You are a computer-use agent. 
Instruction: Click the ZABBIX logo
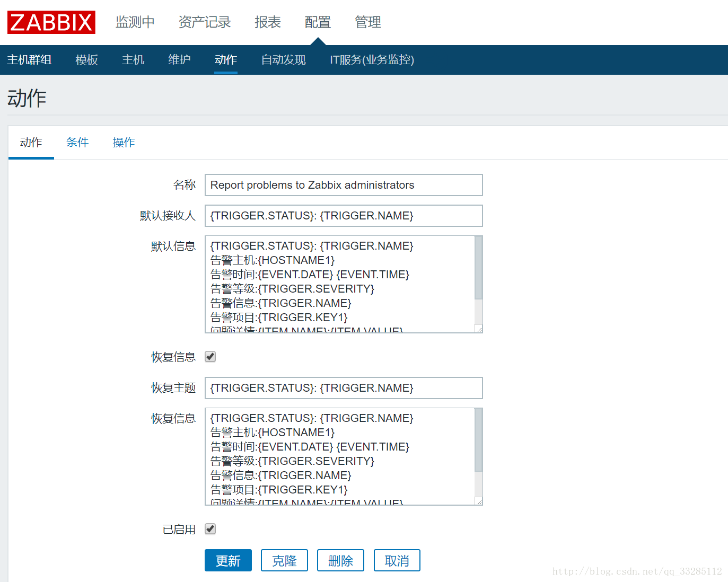point(51,22)
